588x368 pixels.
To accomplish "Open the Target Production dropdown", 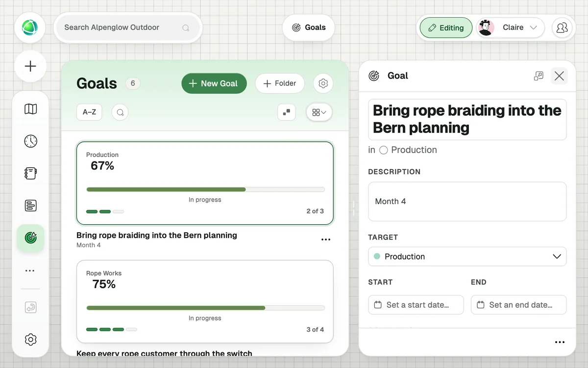I will click(x=467, y=257).
